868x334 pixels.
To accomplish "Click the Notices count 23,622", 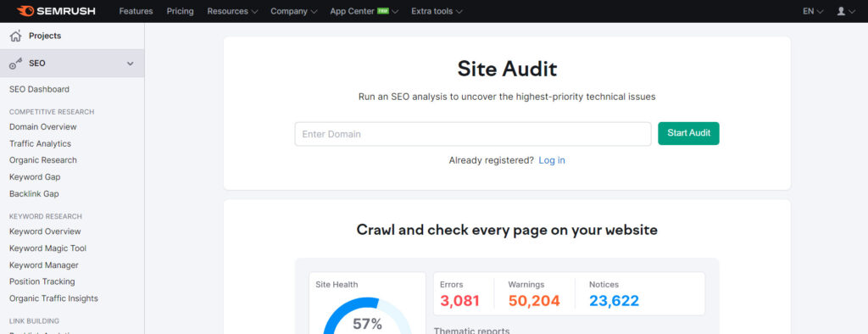I will [614, 301].
